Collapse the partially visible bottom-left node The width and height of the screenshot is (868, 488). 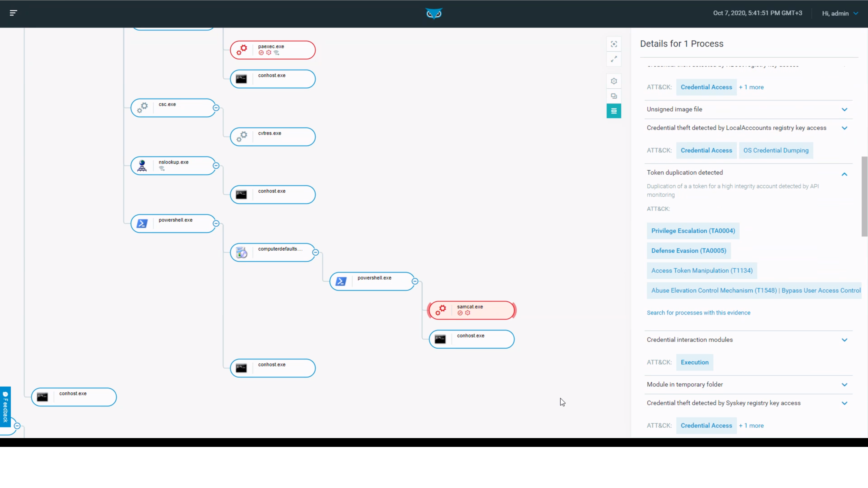[x=17, y=426]
